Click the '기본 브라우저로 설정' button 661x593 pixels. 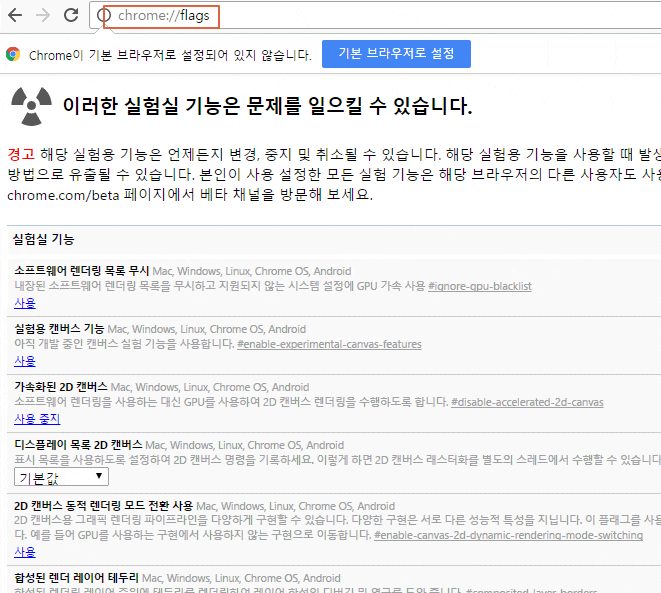point(396,54)
